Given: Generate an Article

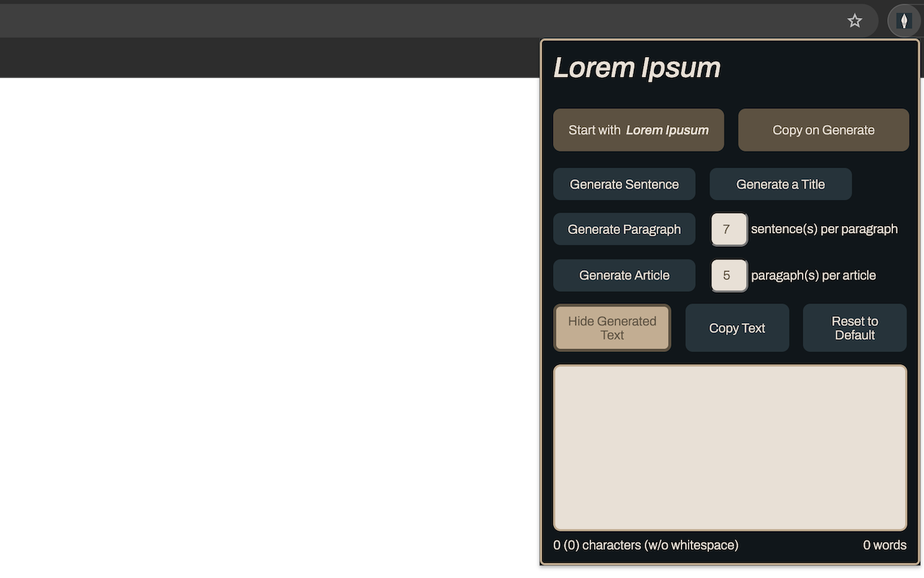Looking at the screenshot, I should (624, 275).
